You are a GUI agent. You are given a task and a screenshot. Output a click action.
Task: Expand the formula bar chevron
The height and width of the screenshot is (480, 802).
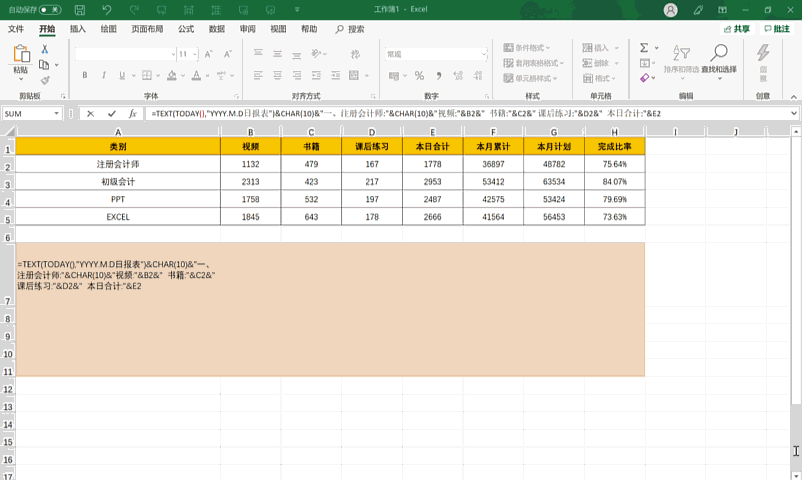pyautogui.click(x=793, y=114)
